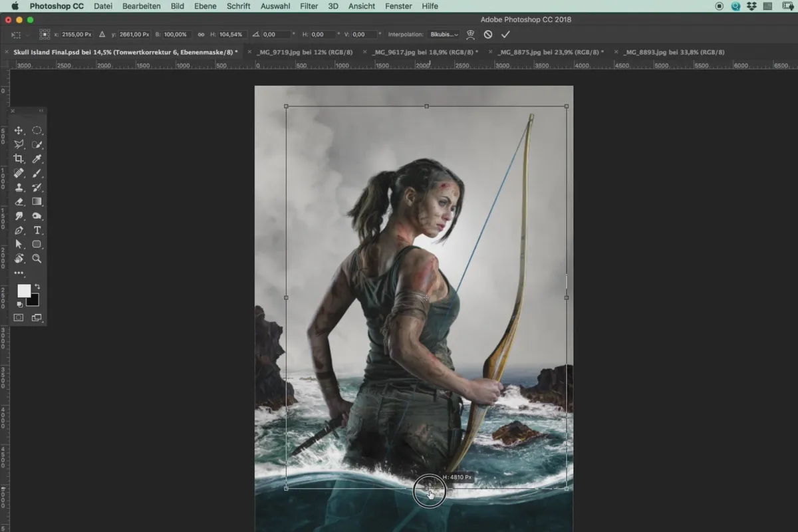The width and height of the screenshot is (798, 532).
Task: Select the Move tool
Action: pyautogui.click(x=19, y=130)
